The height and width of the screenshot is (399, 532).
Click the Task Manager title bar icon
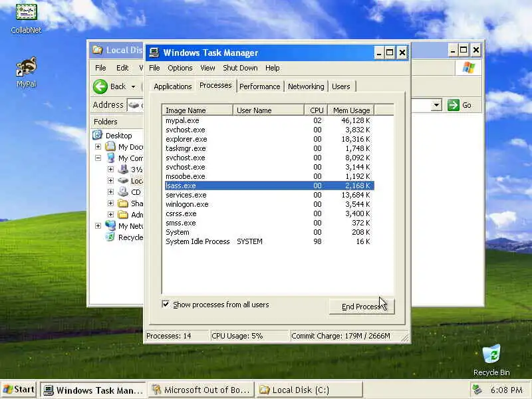coord(154,53)
